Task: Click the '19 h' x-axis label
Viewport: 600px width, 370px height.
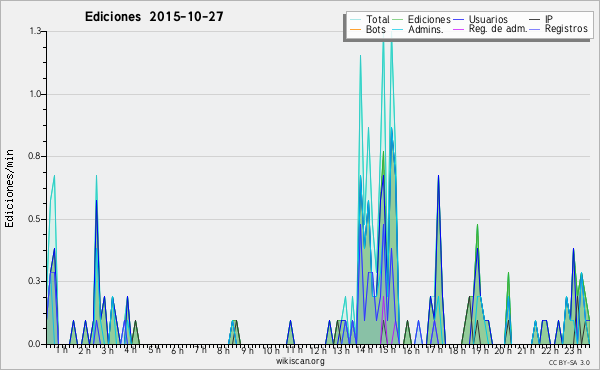Action: click(480, 350)
